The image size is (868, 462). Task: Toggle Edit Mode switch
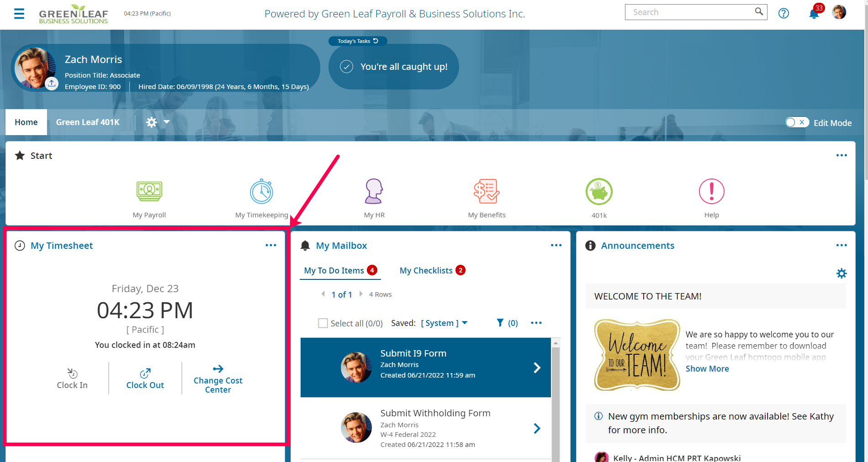pyautogui.click(x=797, y=122)
